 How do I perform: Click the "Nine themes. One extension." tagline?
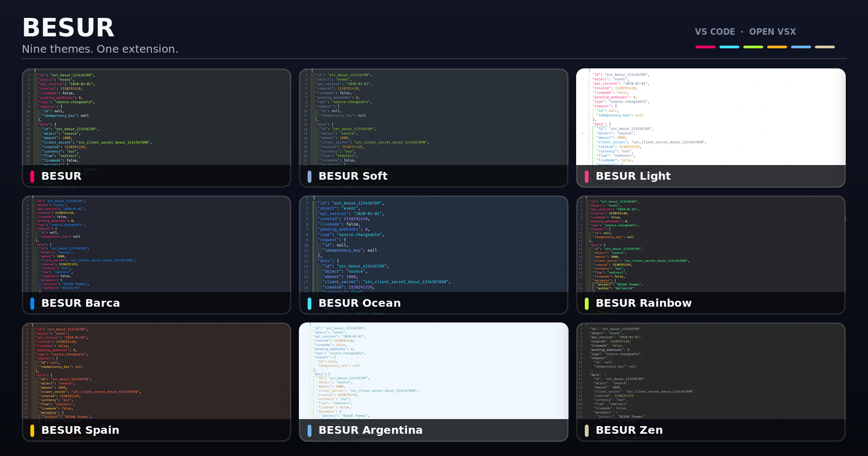(100, 49)
